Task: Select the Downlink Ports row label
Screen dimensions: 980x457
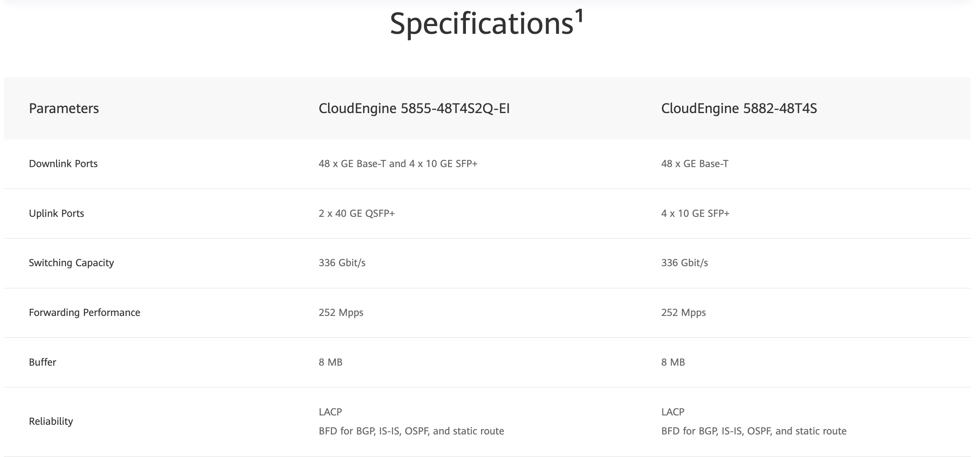Action: [x=63, y=164]
